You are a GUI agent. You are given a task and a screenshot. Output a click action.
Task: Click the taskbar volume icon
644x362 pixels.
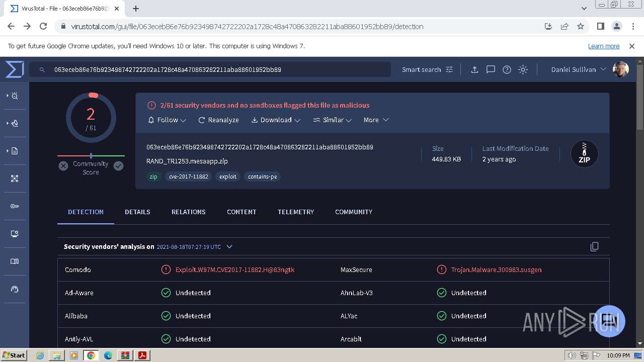tap(572, 355)
